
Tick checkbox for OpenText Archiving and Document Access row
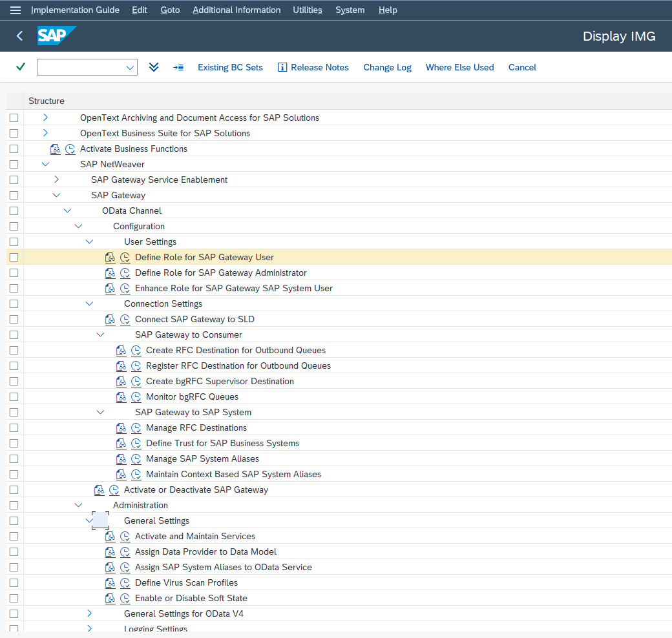coord(14,118)
